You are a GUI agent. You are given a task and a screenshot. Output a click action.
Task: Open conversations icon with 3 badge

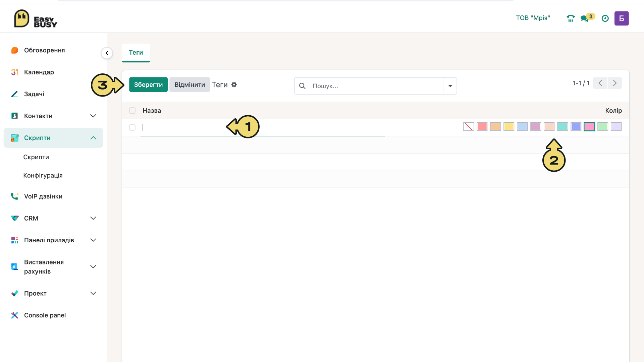pos(587,18)
